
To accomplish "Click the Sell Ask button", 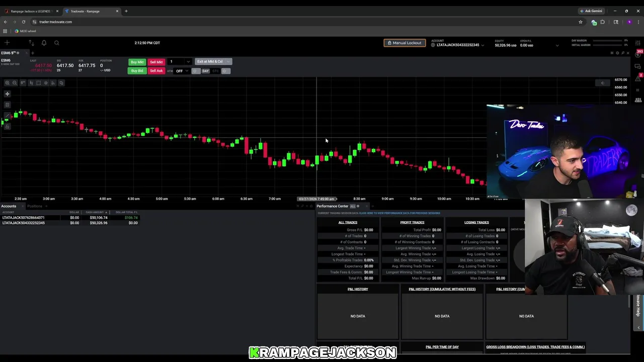I will pyautogui.click(x=156, y=71).
